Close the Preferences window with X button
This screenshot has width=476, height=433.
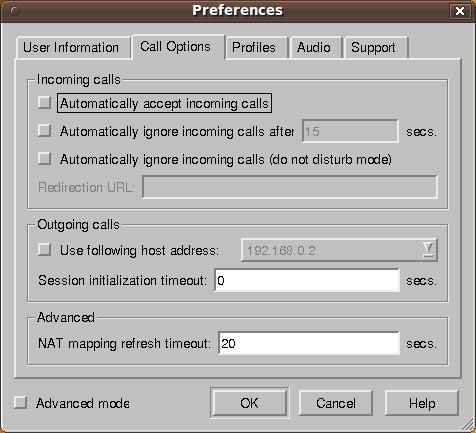pyautogui.click(x=459, y=11)
